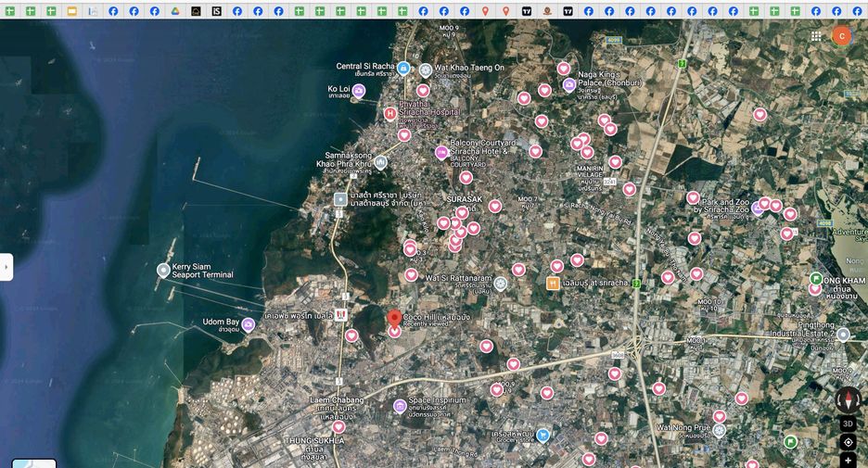The width and height of the screenshot is (868, 468).
Task: Select the Space Inspirium museum marker
Action: [400, 407]
